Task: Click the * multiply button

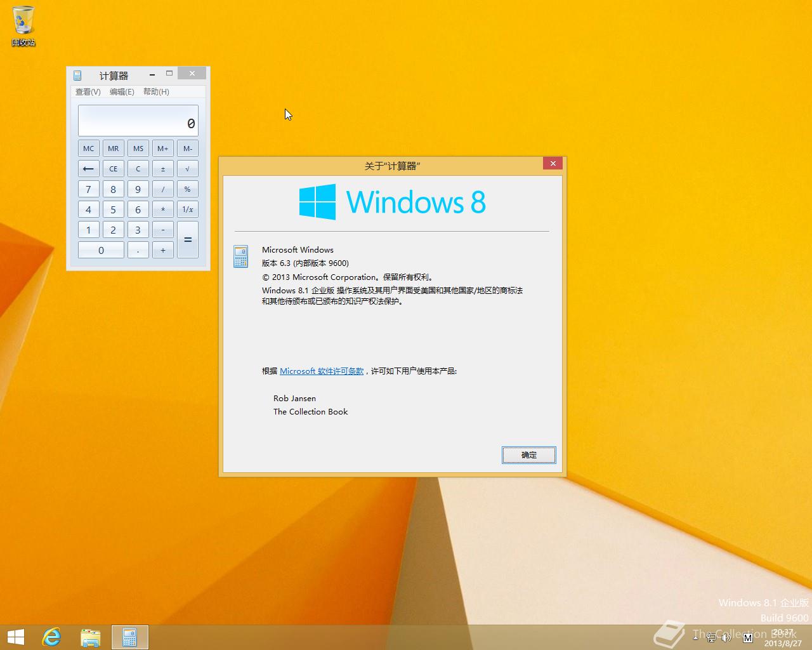Action: (x=163, y=209)
